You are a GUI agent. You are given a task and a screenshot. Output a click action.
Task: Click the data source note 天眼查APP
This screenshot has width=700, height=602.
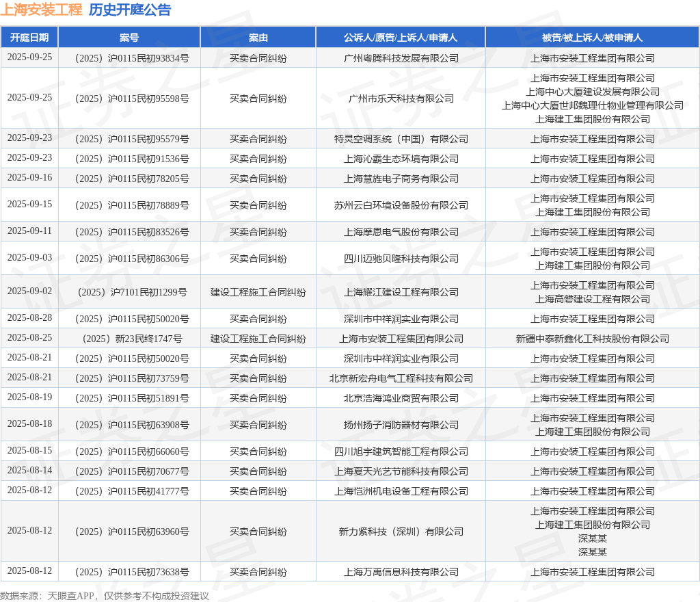coord(70,596)
